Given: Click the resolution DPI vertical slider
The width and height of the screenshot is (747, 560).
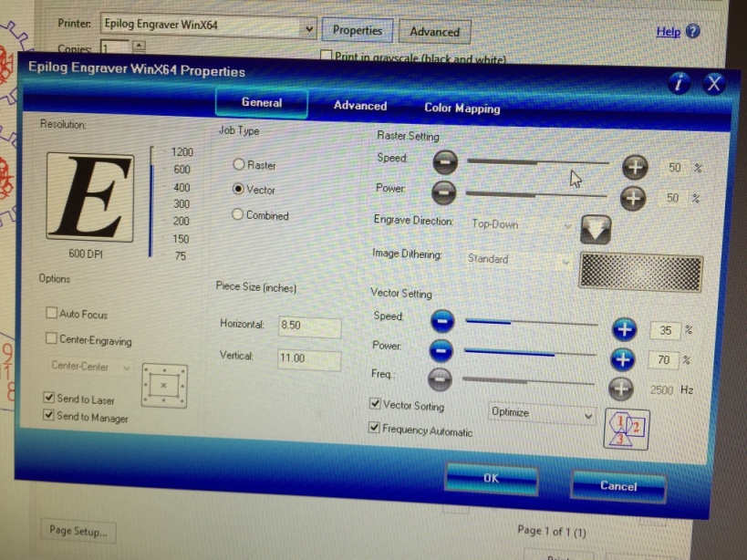Looking at the screenshot, I should click(151, 202).
